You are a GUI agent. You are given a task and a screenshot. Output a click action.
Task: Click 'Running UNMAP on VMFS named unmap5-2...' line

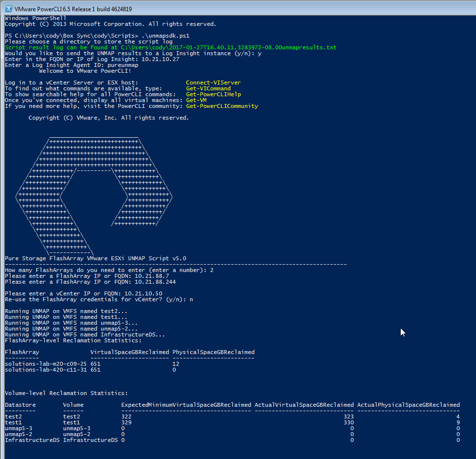tap(71, 329)
